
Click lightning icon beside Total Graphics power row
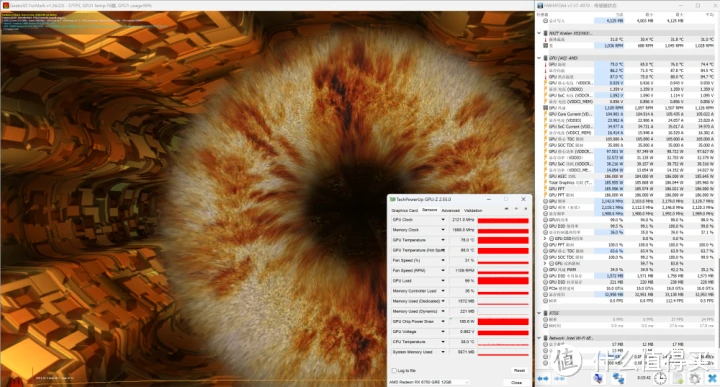point(546,183)
